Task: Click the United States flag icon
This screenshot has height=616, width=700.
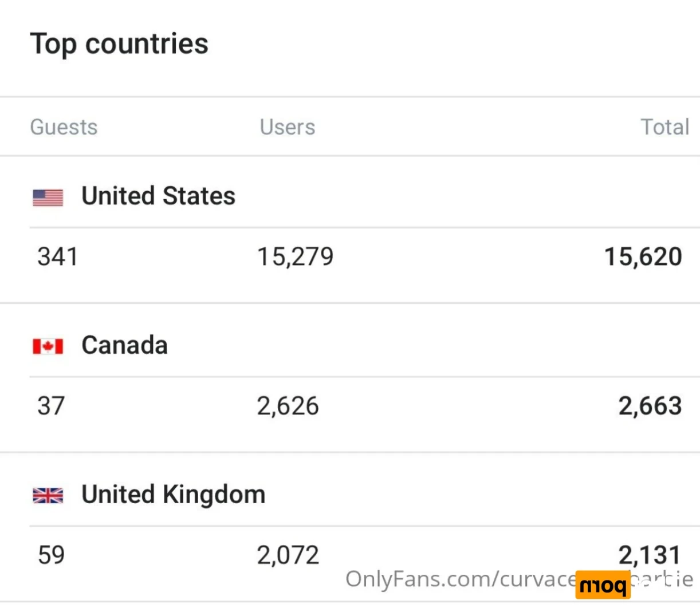Action: click(48, 198)
